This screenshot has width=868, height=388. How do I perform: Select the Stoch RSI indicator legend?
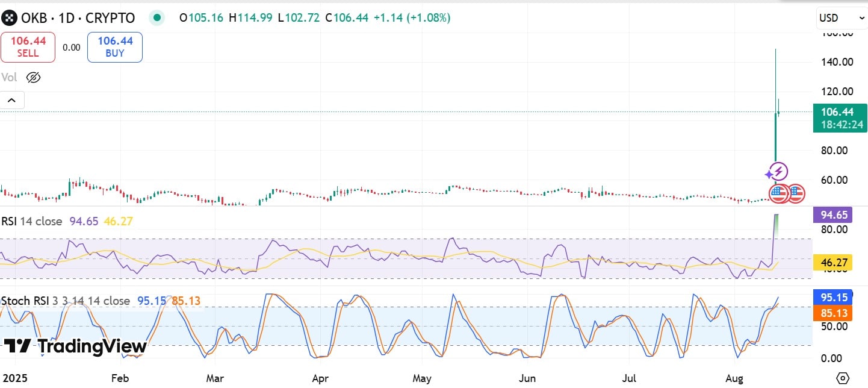point(65,301)
